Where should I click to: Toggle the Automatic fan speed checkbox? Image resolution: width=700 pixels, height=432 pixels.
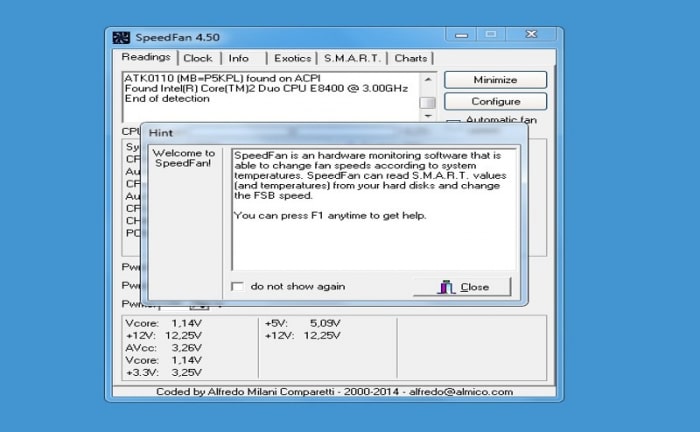coord(452,121)
